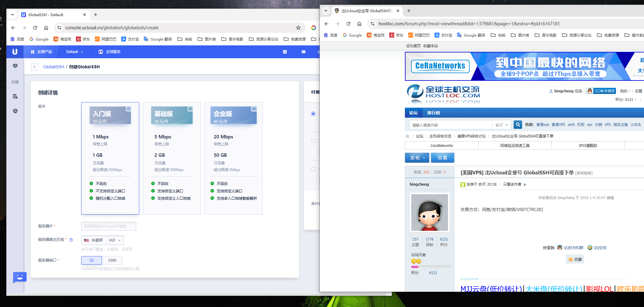This screenshot has height=307, width=644.
Task: Click the 服务器IP input field
Action: 109,226
